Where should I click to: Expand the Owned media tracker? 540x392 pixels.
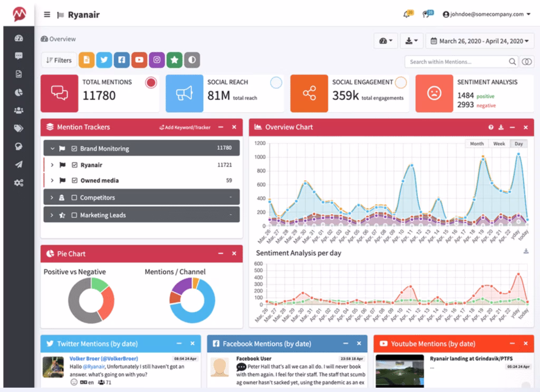click(52, 180)
